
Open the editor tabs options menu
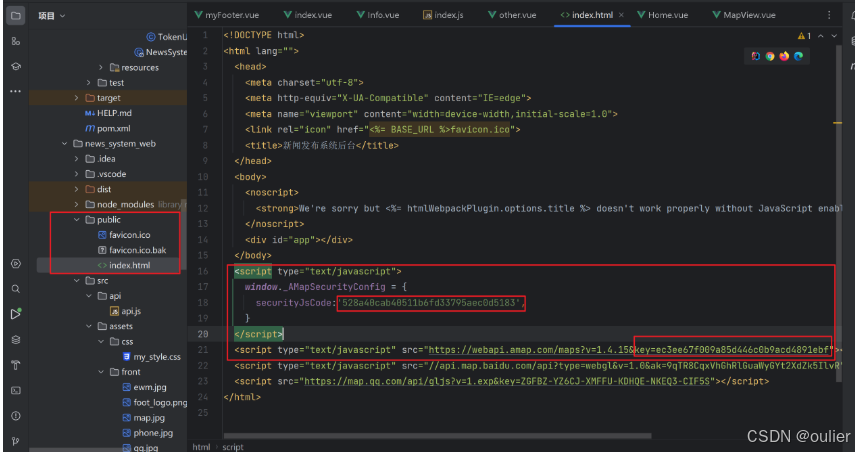coord(829,15)
